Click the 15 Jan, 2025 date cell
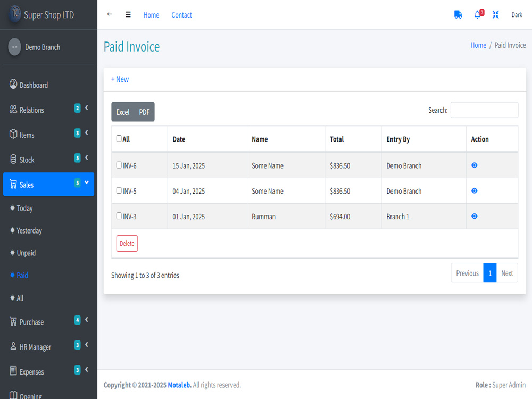 tap(207, 165)
